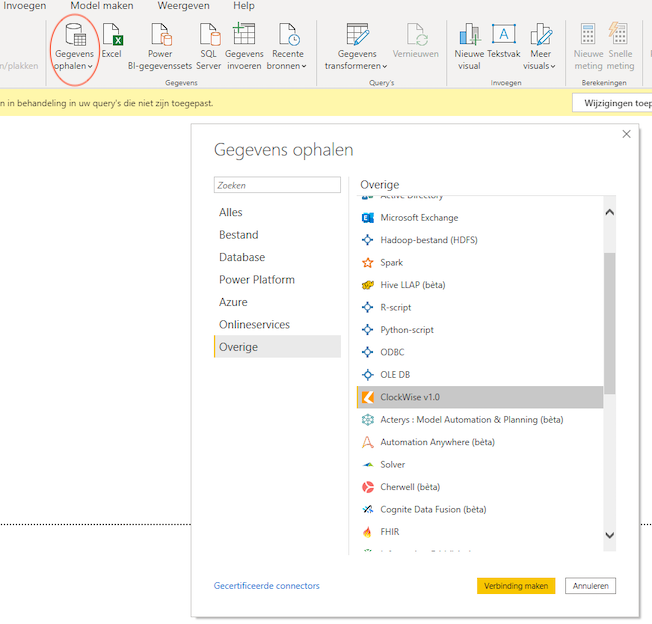The image size is (652, 624).
Task: Click the Annuleren button
Action: pyautogui.click(x=590, y=586)
